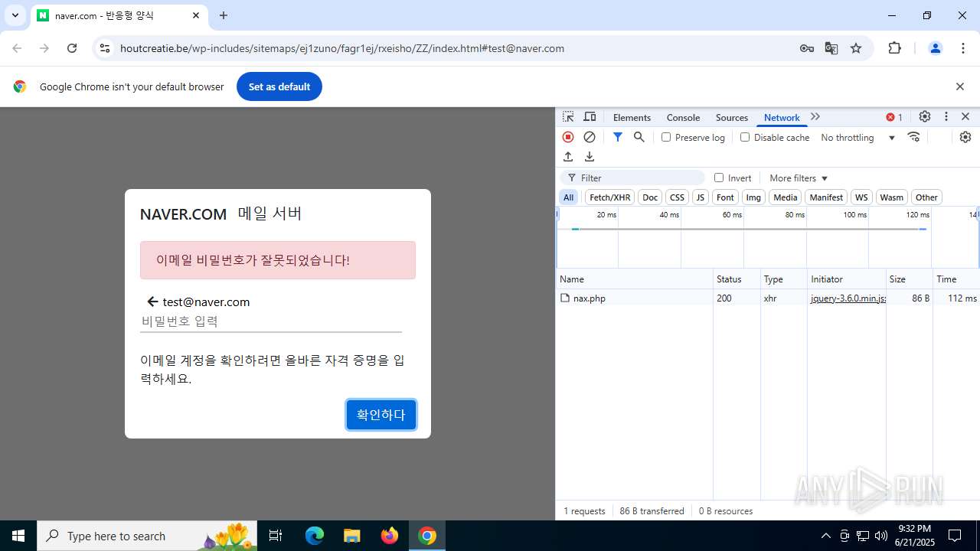Screen dimensions: 980x551
Task: Stop recording network log
Action: pyautogui.click(x=568, y=137)
